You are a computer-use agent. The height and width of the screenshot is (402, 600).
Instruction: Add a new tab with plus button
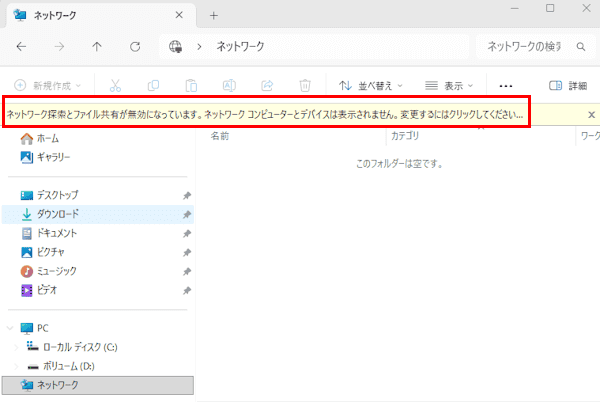(x=214, y=16)
